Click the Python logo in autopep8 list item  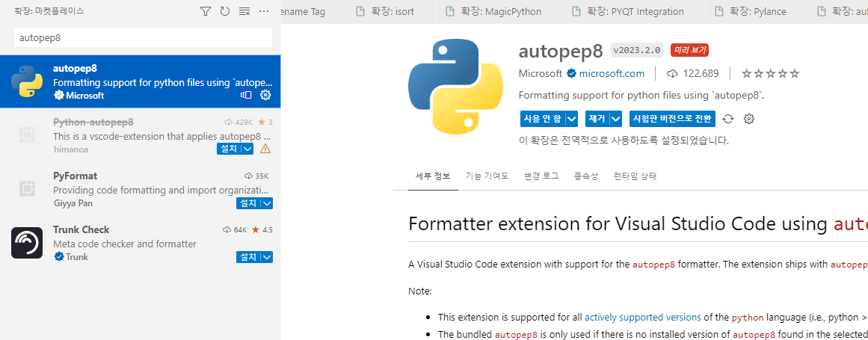[x=27, y=81]
